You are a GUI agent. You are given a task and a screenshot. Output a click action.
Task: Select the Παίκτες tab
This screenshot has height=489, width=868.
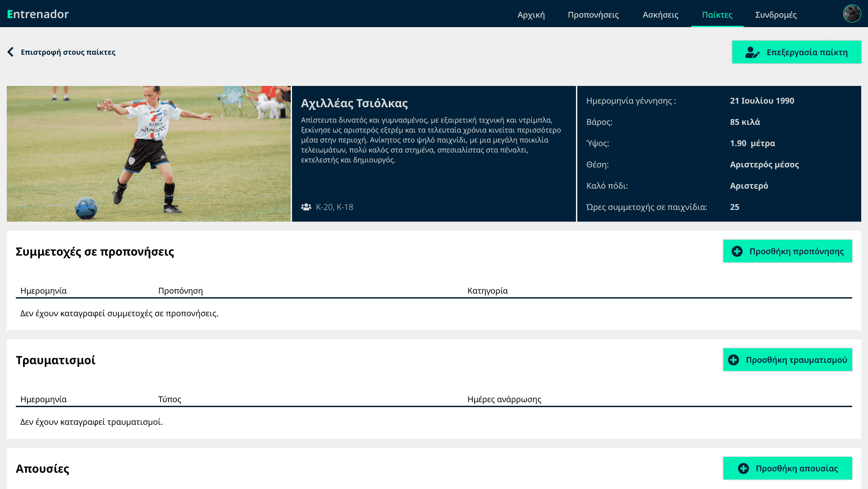point(717,14)
